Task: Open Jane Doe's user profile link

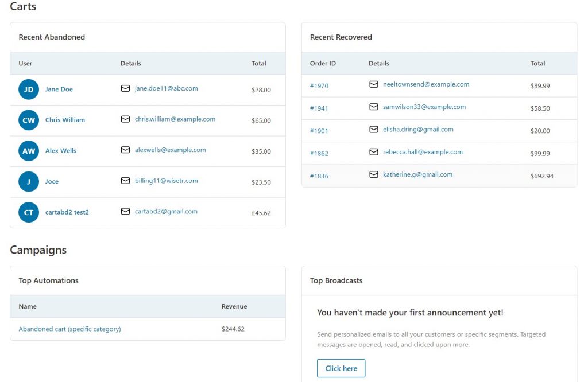Action: tap(59, 89)
